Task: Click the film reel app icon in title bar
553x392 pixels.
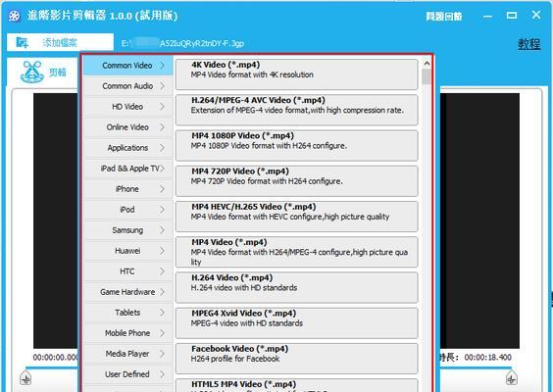Action: point(15,16)
